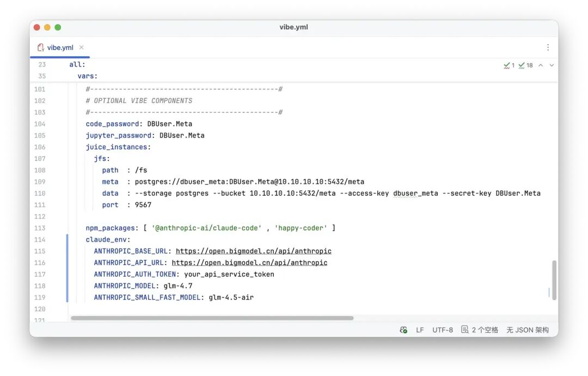The width and height of the screenshot is (588, 376).
Task: Click the green zoom window button
Action: [x=58, y=27]
